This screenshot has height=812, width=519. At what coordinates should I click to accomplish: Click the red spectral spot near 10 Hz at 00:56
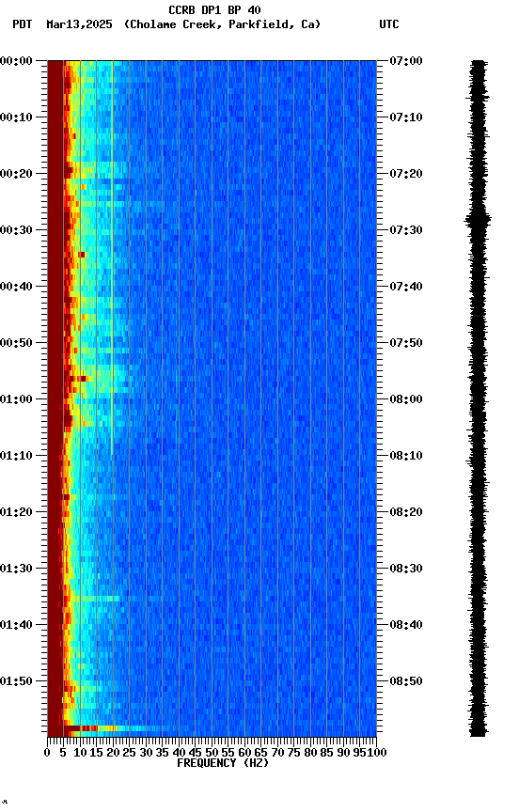(x=83, y=379)
